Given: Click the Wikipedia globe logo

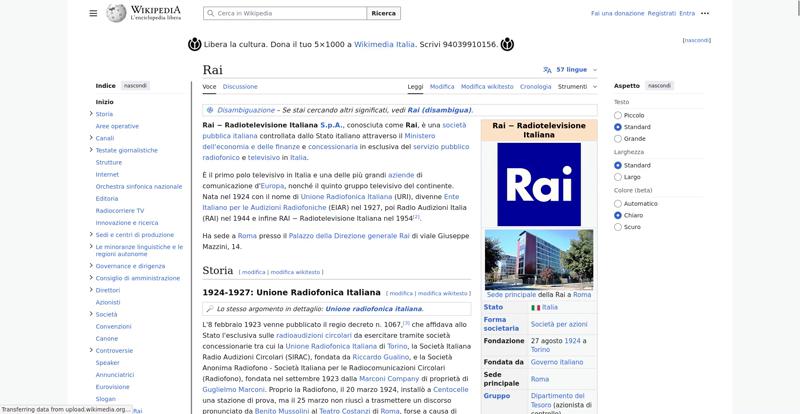Looking at the screenshot, I should click(116, 13).
